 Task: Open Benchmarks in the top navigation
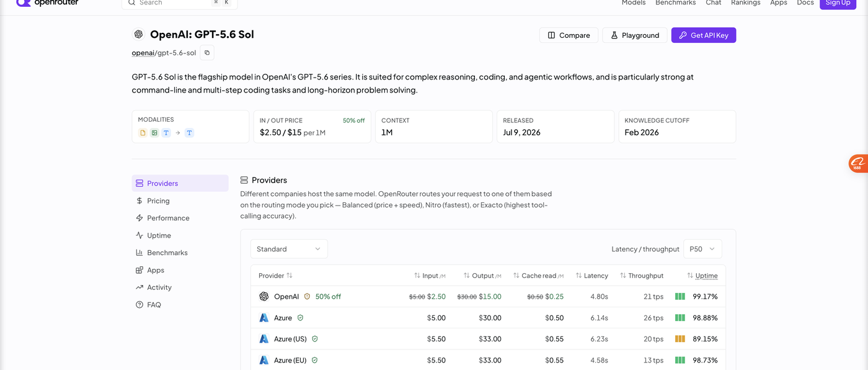coord(675,2)
